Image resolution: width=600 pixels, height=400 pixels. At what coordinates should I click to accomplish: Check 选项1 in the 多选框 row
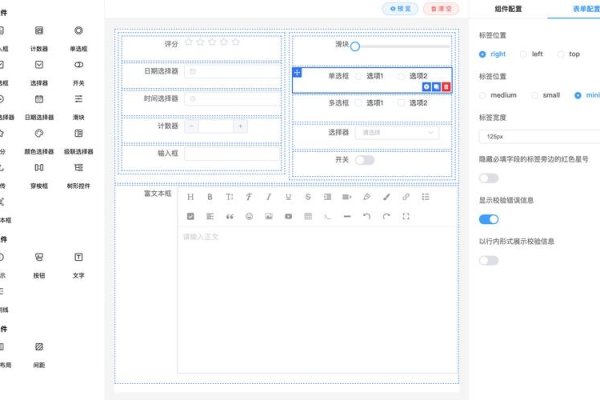[359, 103]
